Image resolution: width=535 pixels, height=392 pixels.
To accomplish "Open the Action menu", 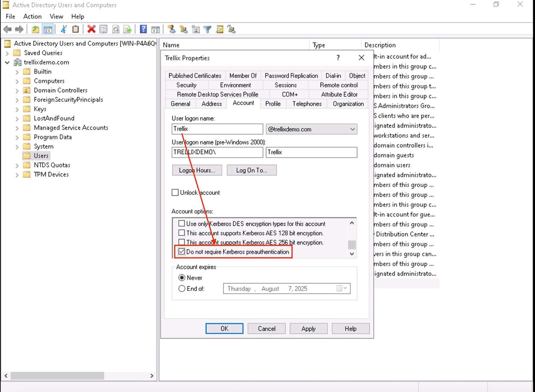I will [x=32, y=16].
